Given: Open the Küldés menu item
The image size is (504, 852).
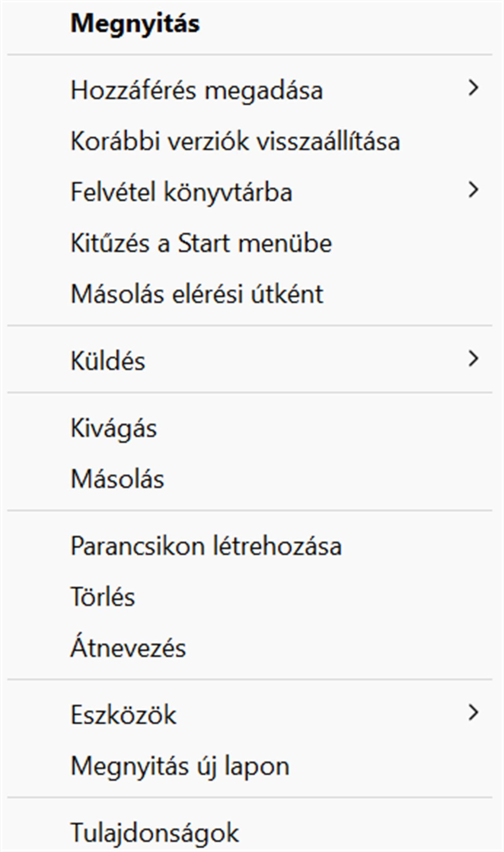Looking at the screenshot, I should pos(108,361).
